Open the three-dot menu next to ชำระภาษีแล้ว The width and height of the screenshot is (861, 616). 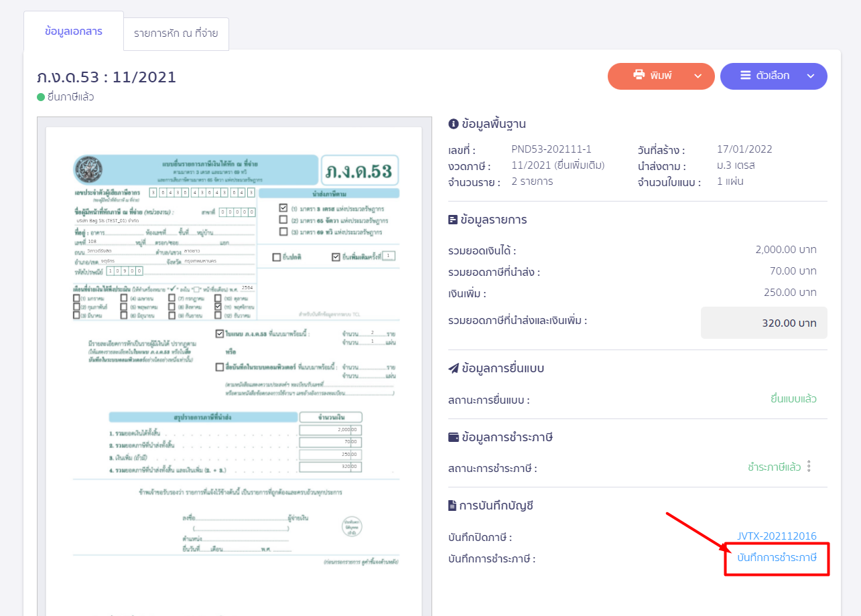tap(809, 467)
